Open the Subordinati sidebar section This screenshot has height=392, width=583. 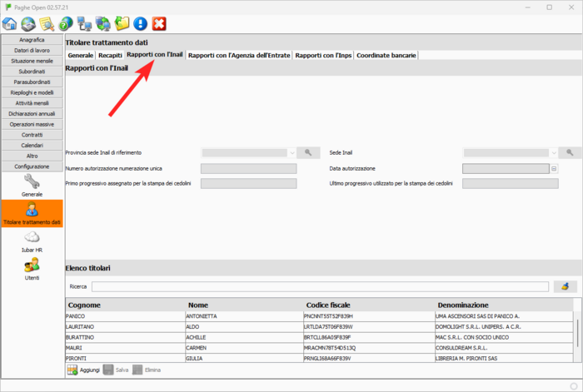[x=32, y=72]
